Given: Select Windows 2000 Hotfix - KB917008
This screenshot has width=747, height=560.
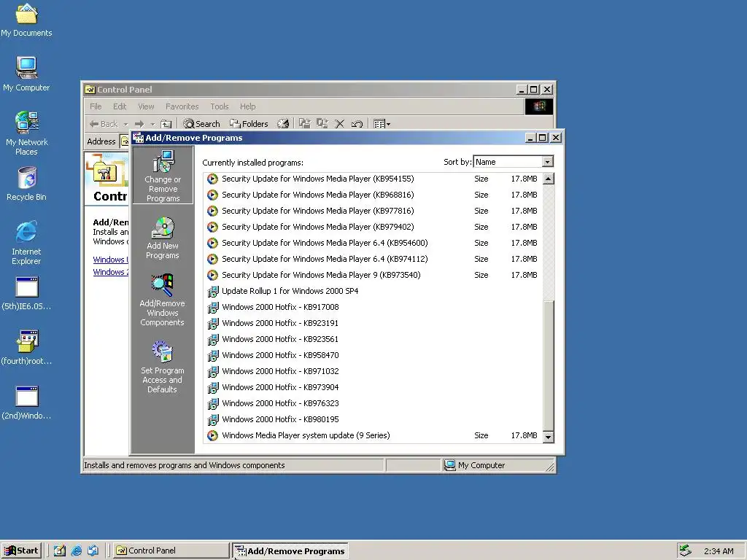Looking at the screenshot, I should pos(373,307).
